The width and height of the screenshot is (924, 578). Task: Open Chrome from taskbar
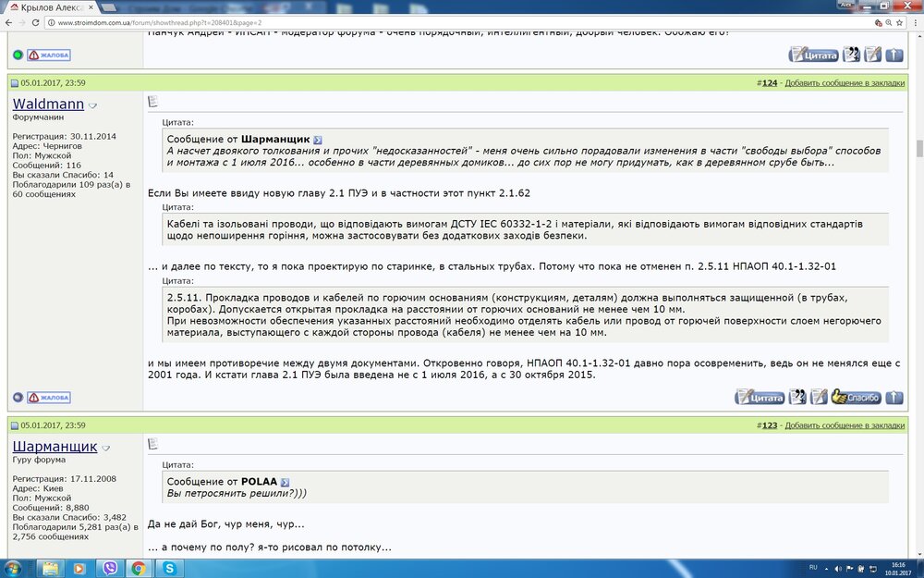[x=140, y=569]
